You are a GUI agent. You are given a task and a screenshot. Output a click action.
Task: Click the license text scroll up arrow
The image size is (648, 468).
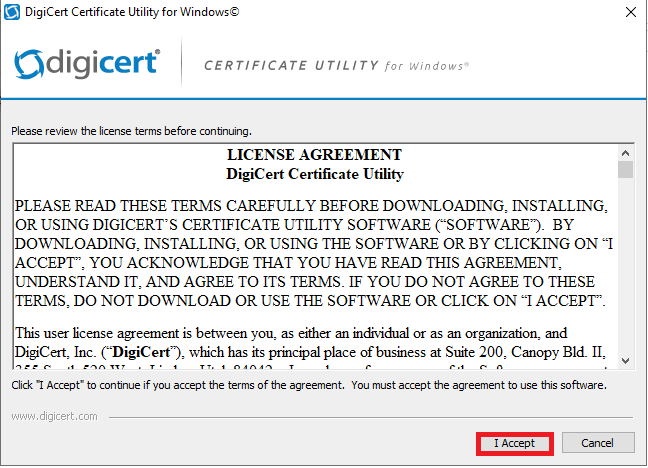click(625, 153)
